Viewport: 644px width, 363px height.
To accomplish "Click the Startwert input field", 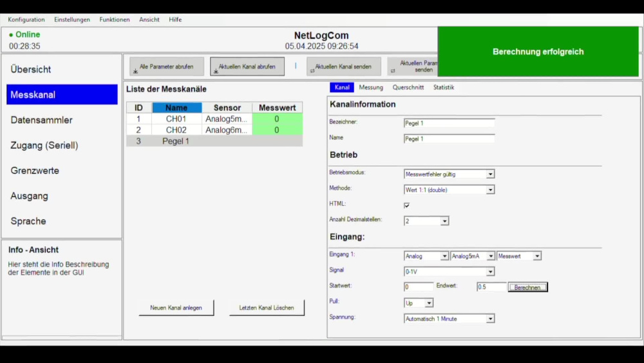I will pos(419,286).
